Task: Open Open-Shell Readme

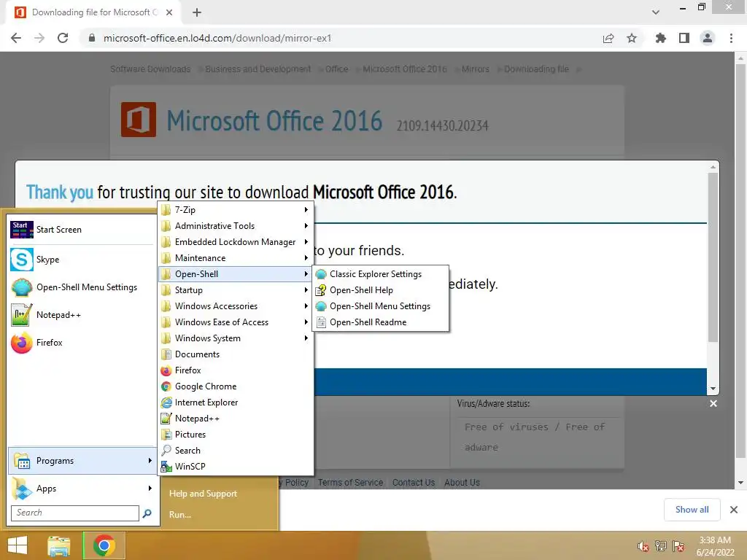Action: click(381, 322)
